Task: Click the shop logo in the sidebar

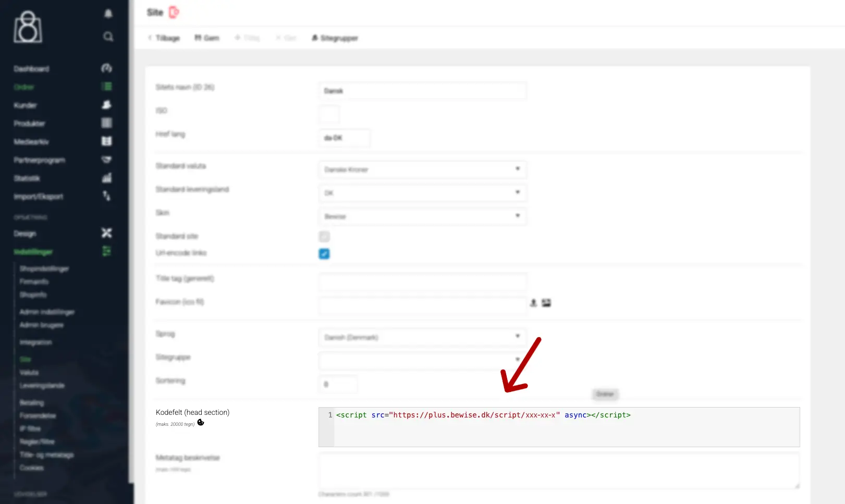Action: [28, 27]
